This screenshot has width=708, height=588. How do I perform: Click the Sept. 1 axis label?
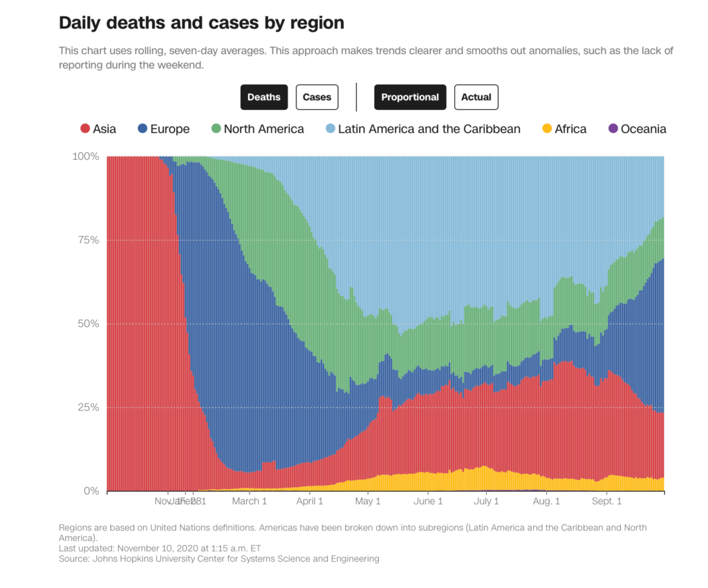[607, 502]
